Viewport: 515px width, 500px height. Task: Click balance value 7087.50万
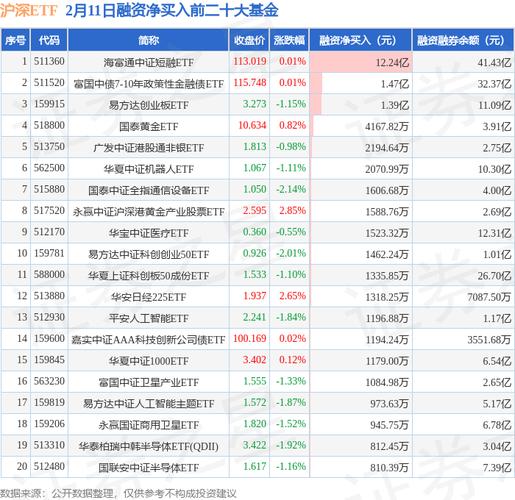(489, 297)
